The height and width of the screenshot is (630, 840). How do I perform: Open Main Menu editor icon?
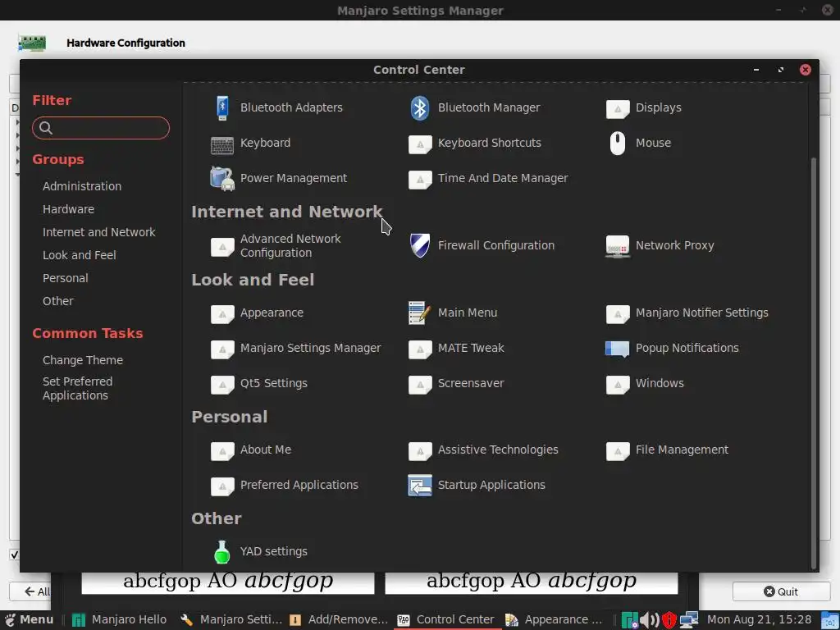click(x=418, y=313)
